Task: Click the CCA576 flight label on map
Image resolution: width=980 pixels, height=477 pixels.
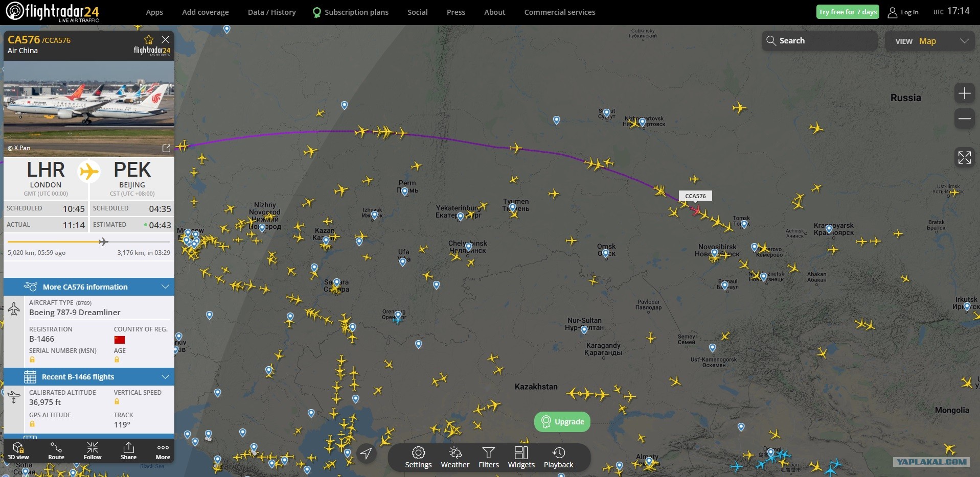Action: coord(695,196)
